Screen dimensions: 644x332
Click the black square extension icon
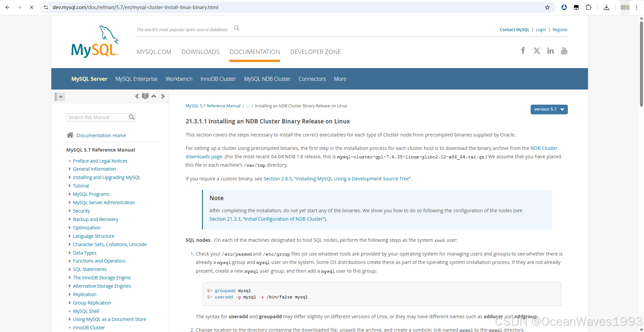click(x=576, y=7)
